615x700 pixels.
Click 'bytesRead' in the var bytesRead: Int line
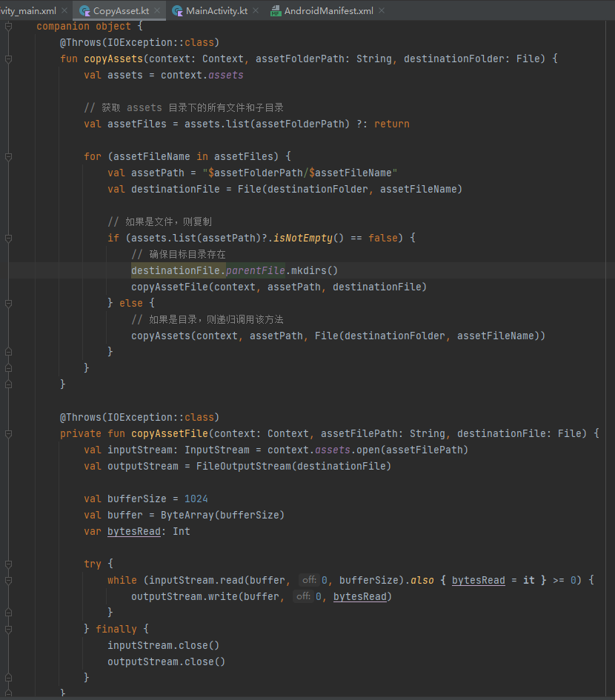[x=134, y=531]
